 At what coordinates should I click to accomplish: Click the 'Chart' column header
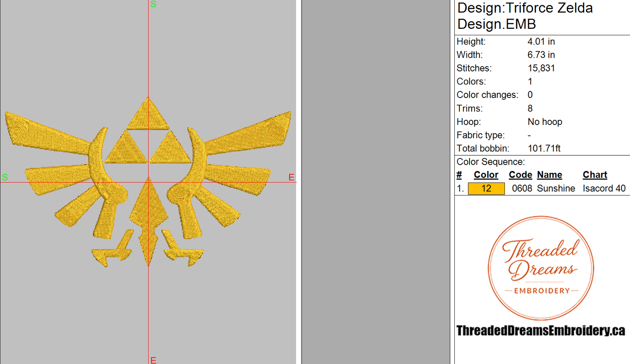(595, 175)
